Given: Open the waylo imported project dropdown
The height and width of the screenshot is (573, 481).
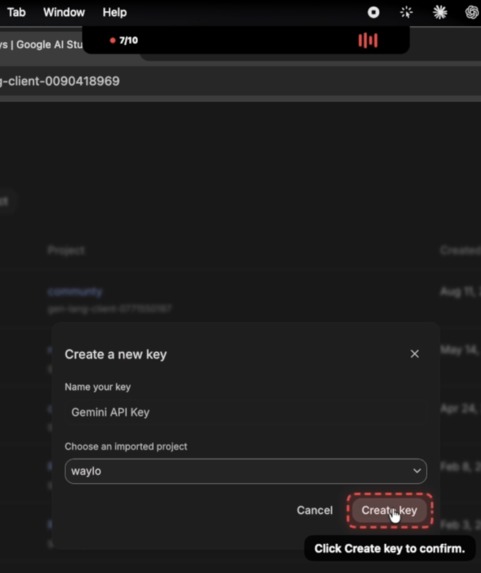Looking at the screenshot, I should point(246,471).
